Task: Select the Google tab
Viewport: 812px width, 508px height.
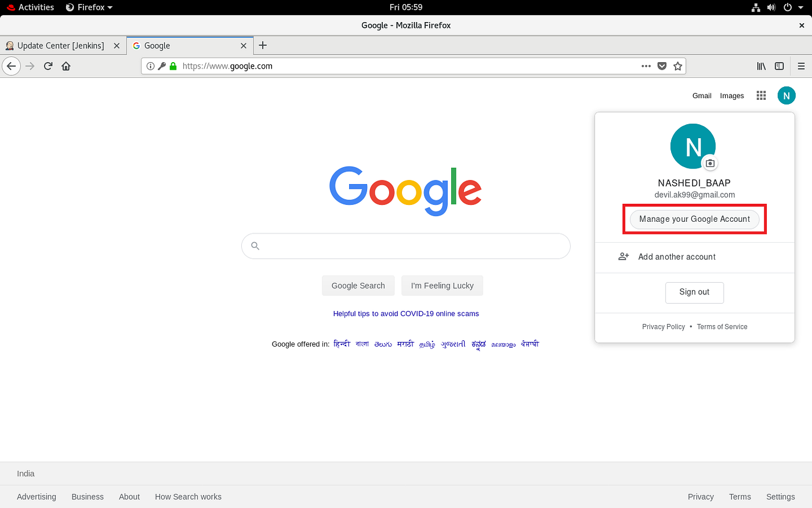Action: tap(189, 46)
